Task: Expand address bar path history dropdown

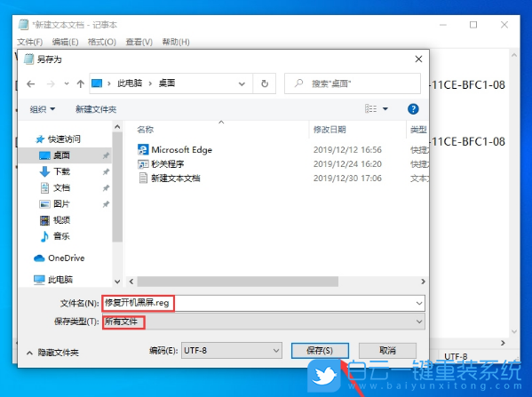Action: click(242, 83)
